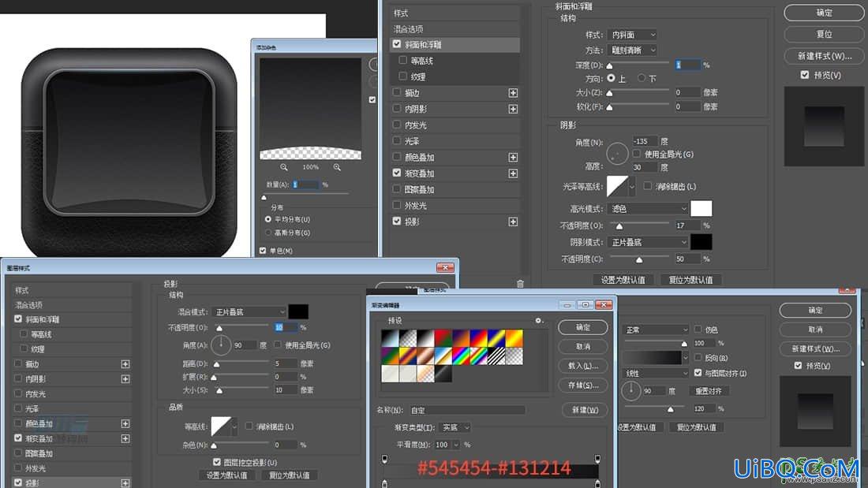Select right opacity stop above gradient bar
The width and height of the screenshot is (868, 488).
[597, 459]
